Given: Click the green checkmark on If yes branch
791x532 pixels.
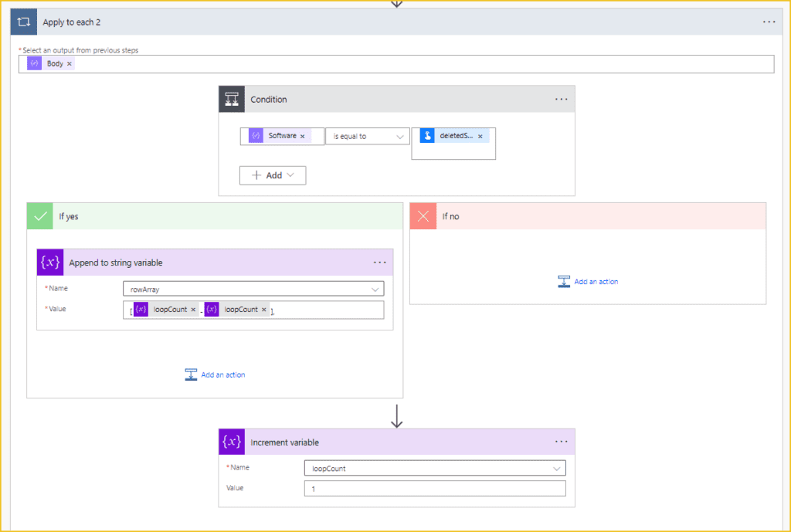Looking at the screenshot, I should pos(39,216).
